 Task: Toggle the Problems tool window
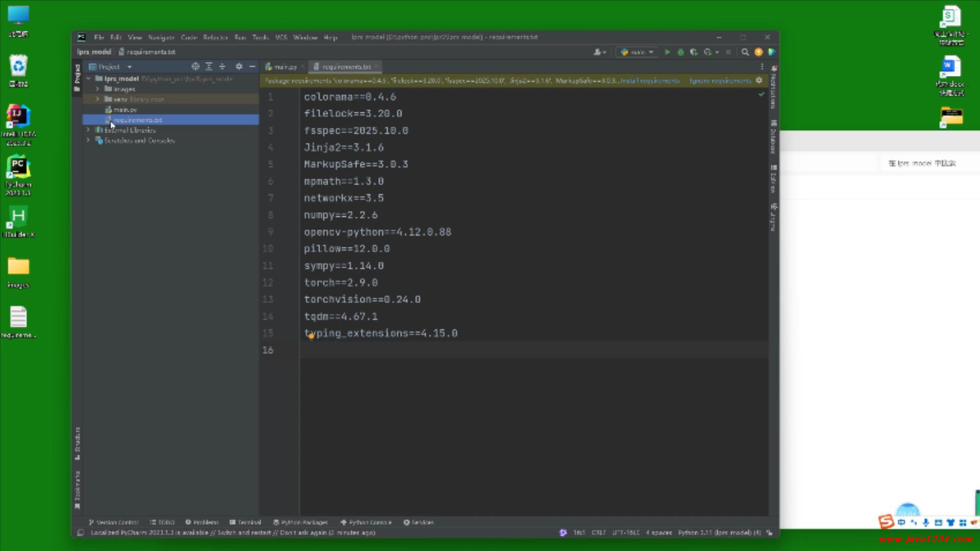[x=202, y=522]
